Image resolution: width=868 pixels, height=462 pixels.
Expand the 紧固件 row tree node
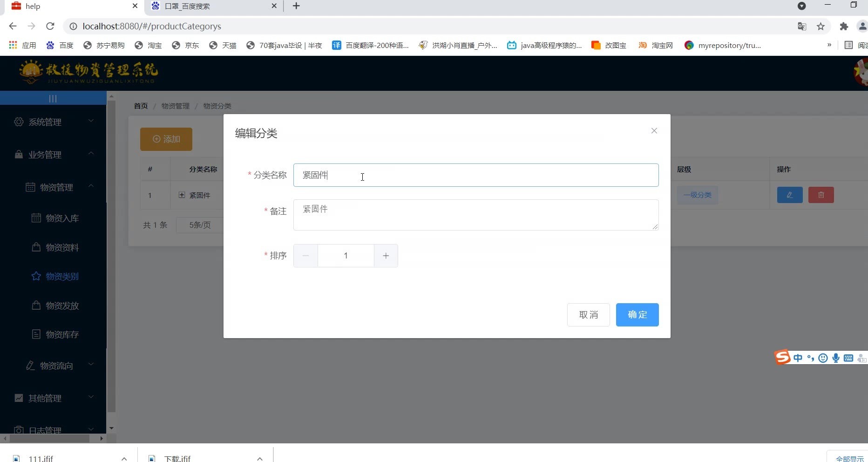coord(182,195)
